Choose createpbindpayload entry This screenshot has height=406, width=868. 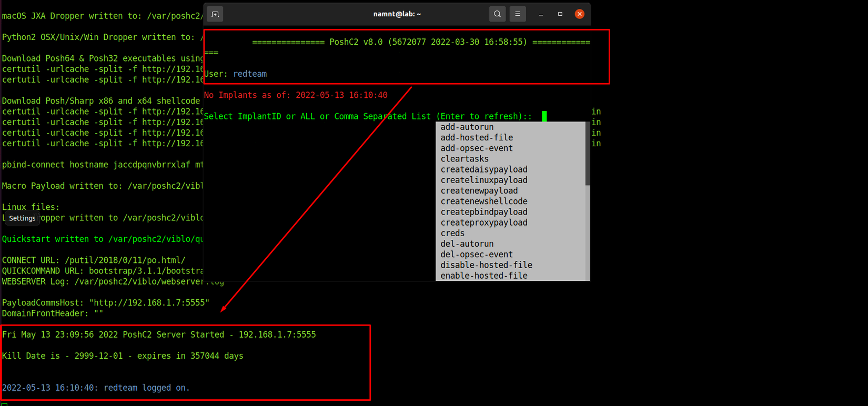510,212
